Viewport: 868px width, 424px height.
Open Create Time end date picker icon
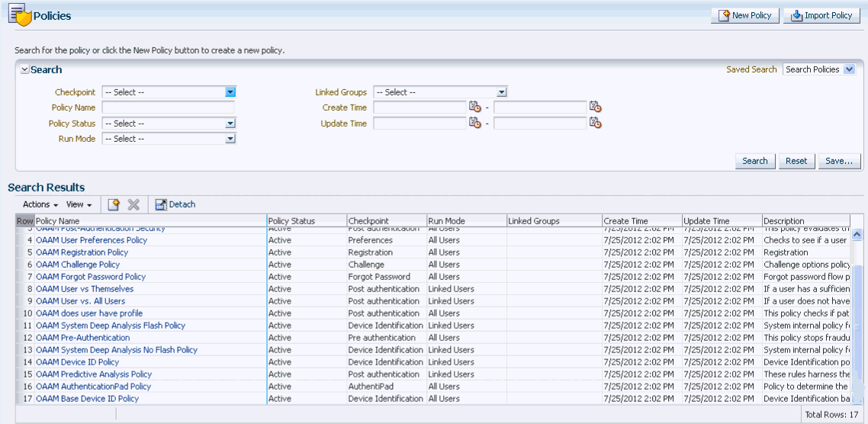click(595, 107)
